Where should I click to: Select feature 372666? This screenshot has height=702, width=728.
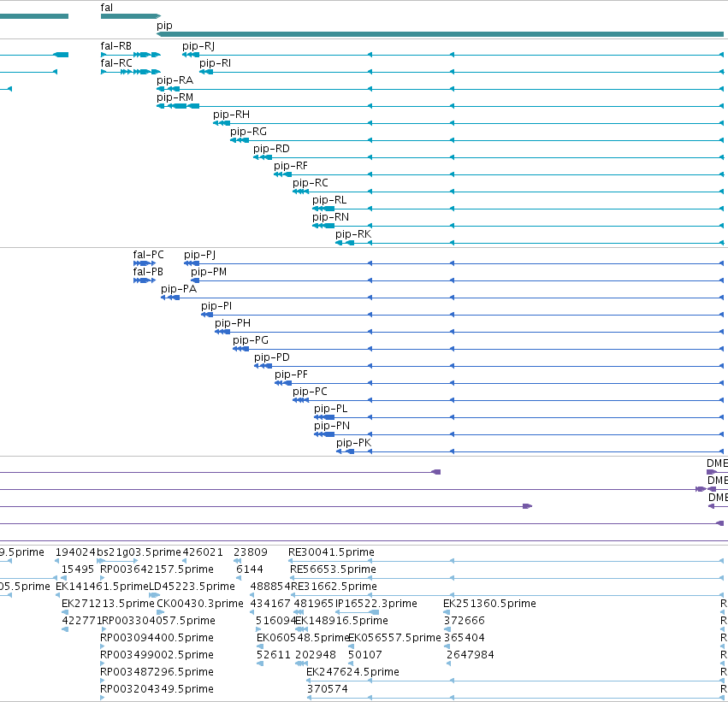pyautogui.click(x=465, y=621)
